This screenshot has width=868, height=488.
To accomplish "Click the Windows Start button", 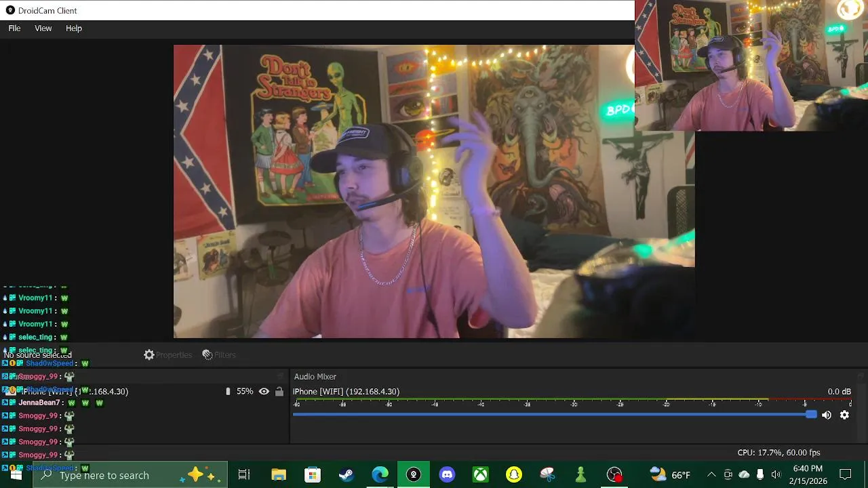I will pyautogui.click(x=16, y=475).
